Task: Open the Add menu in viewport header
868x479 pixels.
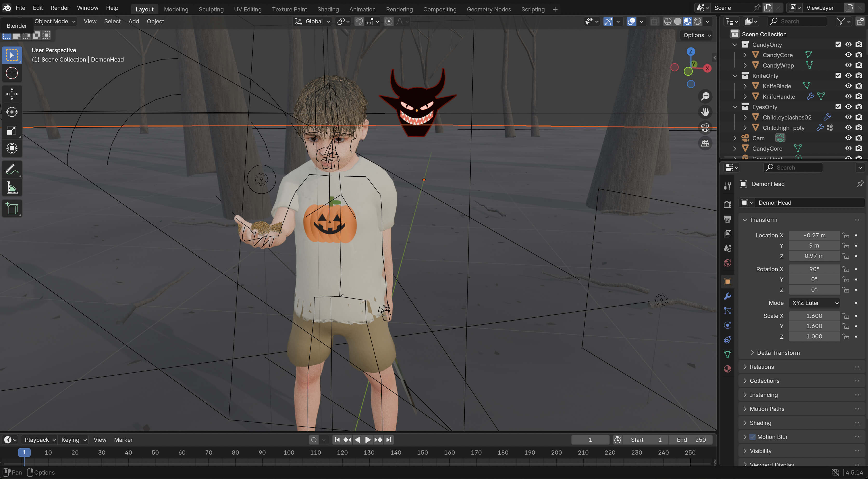Action: pos(133,21)
